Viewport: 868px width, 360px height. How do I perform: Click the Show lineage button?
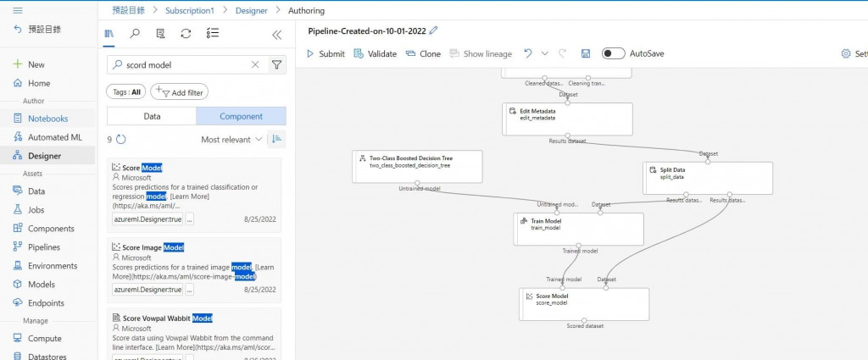[x=481, y=53]
